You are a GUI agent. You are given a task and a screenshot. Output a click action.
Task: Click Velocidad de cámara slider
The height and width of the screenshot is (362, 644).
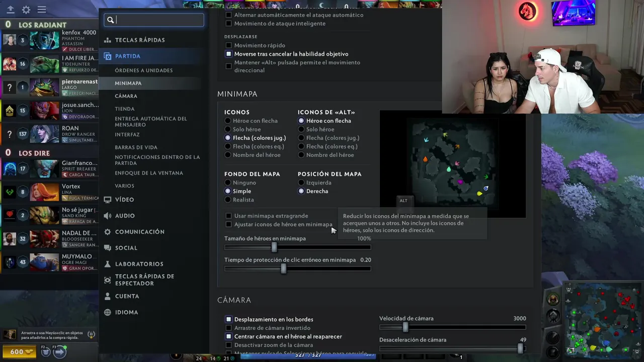(453, 327)
